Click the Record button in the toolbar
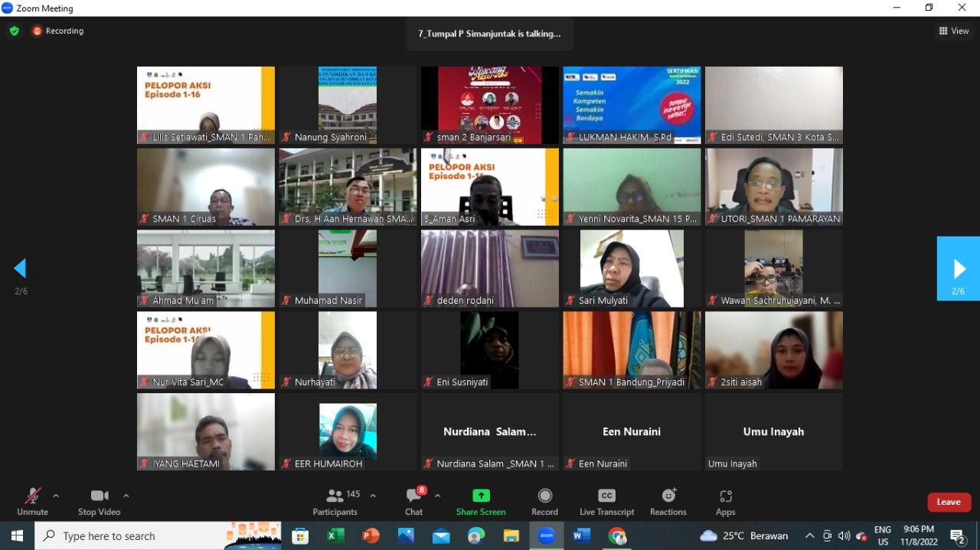 [544, 502]
